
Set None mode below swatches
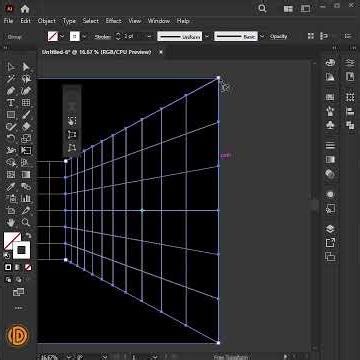[x=28, y=267]
